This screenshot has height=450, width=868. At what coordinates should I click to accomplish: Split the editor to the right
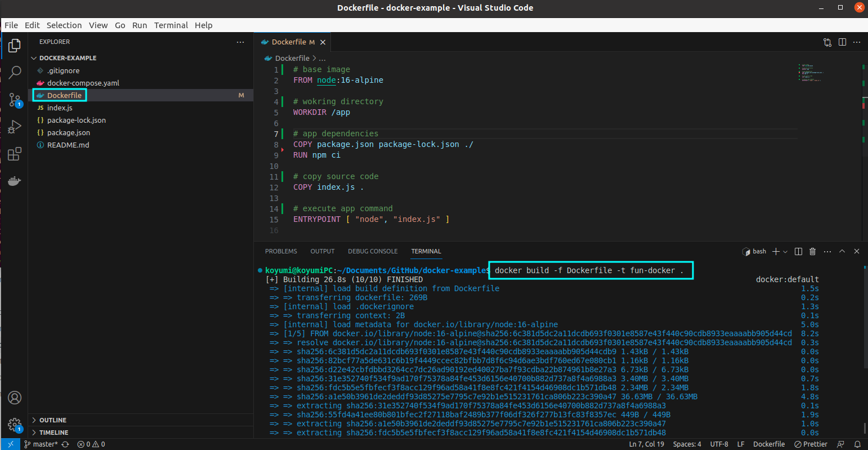842,42
